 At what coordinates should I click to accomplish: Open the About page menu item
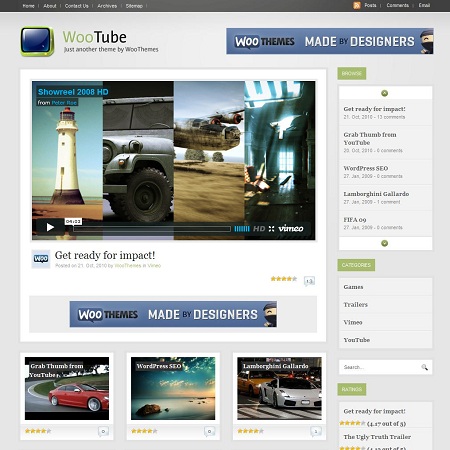50,6
